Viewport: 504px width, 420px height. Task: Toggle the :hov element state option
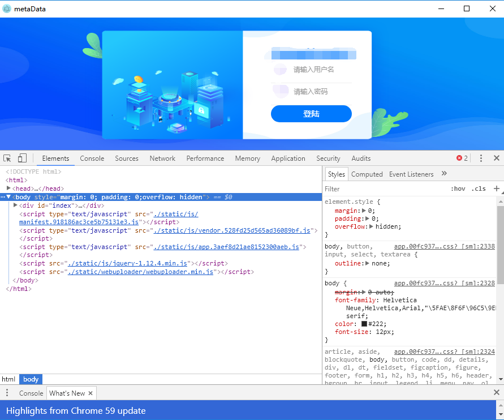click(x=458, y=189)
